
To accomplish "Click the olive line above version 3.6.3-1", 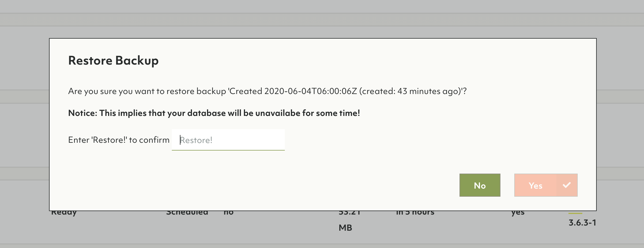I will click(x=575, y=213).
